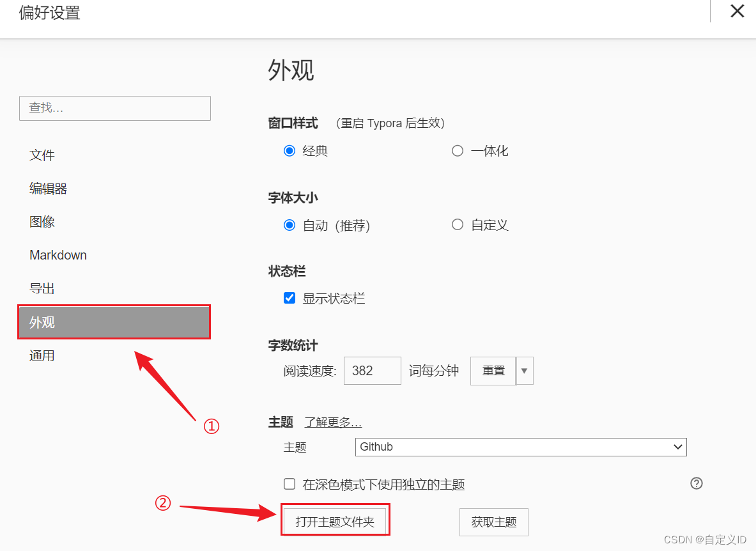Select the 经典 window style radio button
The height and width of the screenshot is (551, 756).
pyautogui.click(x=289, y=150)
